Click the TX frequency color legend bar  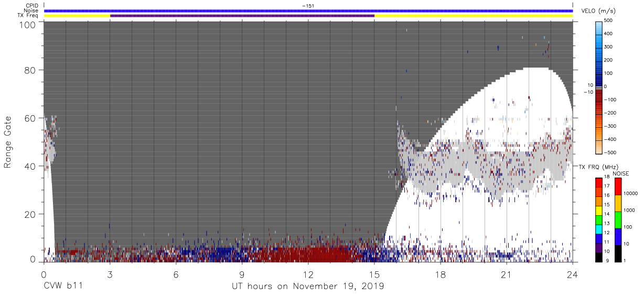point(598,219)
